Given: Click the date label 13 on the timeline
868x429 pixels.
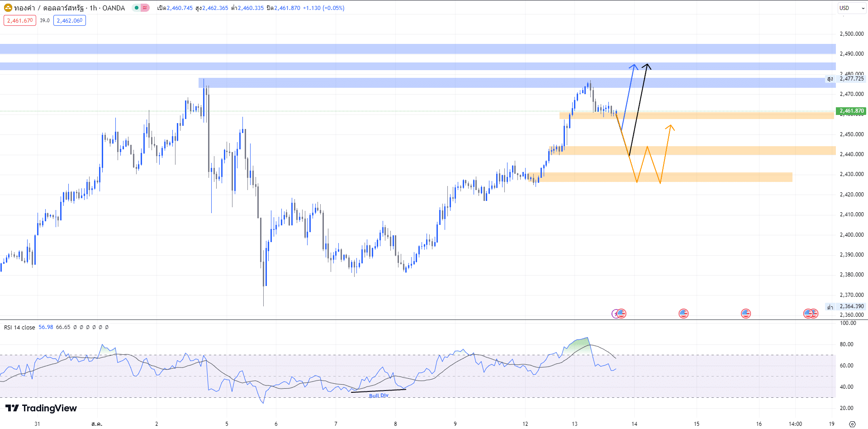Looking at the screenshot, I should pyautogui.click(x=574, y=424).
